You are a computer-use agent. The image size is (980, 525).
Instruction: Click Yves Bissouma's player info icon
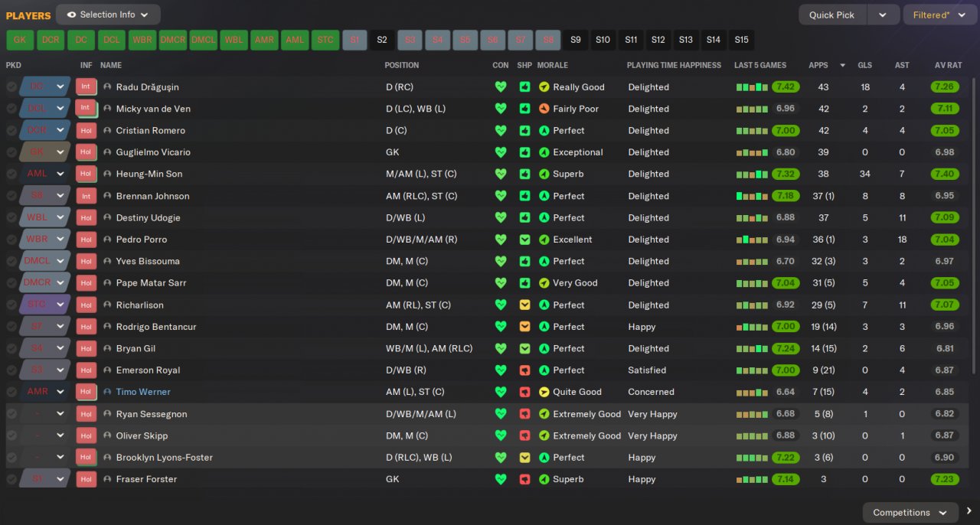click(107, 261)
